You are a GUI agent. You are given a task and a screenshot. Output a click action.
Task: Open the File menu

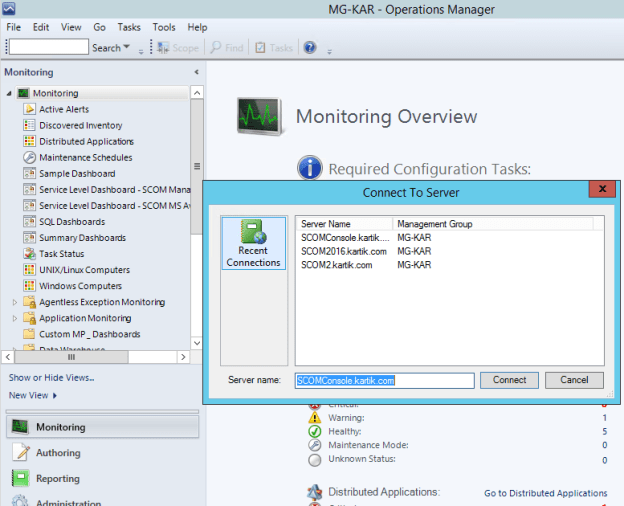[14, 27]
